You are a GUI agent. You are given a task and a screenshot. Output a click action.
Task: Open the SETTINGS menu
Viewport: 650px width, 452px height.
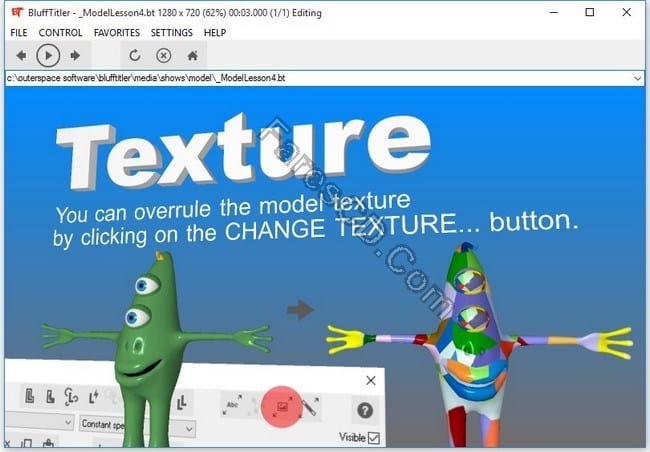coord(172,33)
